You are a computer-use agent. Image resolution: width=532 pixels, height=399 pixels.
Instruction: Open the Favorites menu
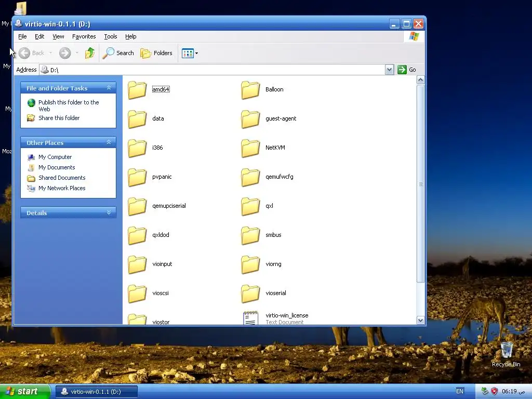pos(84,36)
